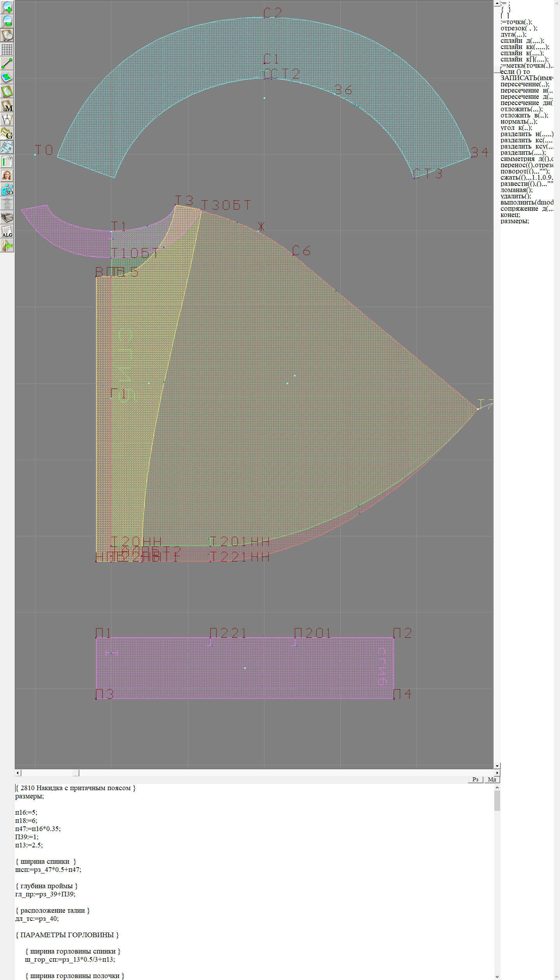Open the 3D view icon

[7, 189]
